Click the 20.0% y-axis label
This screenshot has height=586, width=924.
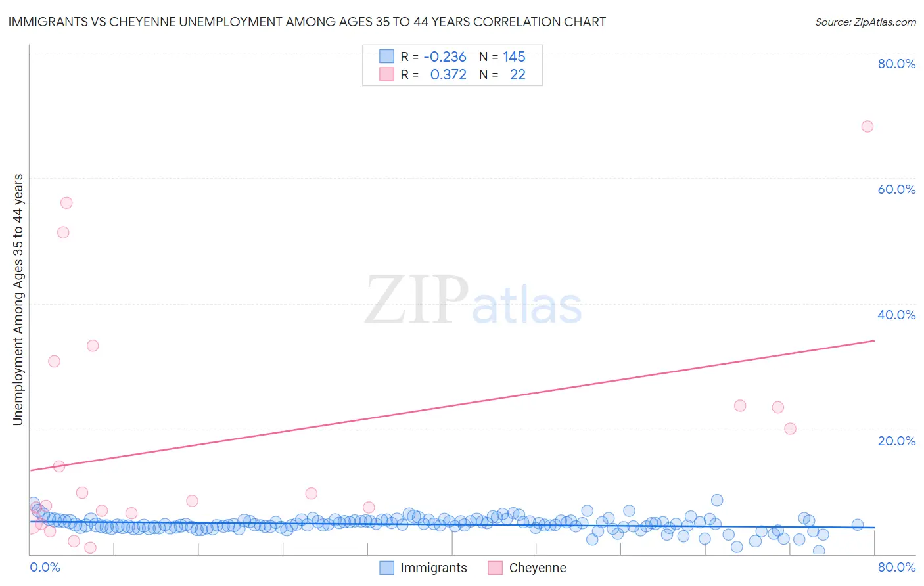coord(896,441)
